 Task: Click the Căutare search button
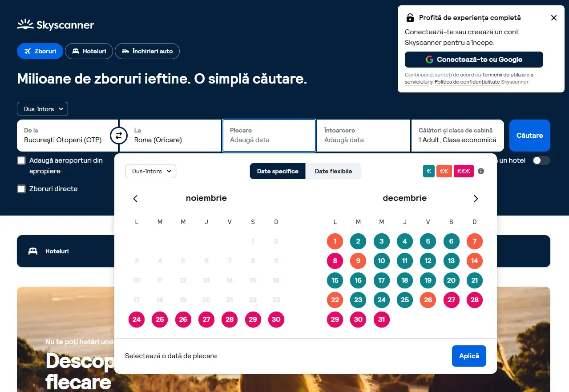pyautogui.click(x=530, y=136)
